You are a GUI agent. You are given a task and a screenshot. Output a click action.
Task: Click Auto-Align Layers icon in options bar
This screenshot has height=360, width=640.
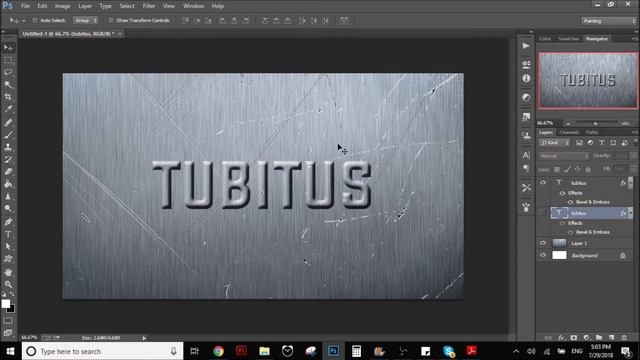[344, 20]
